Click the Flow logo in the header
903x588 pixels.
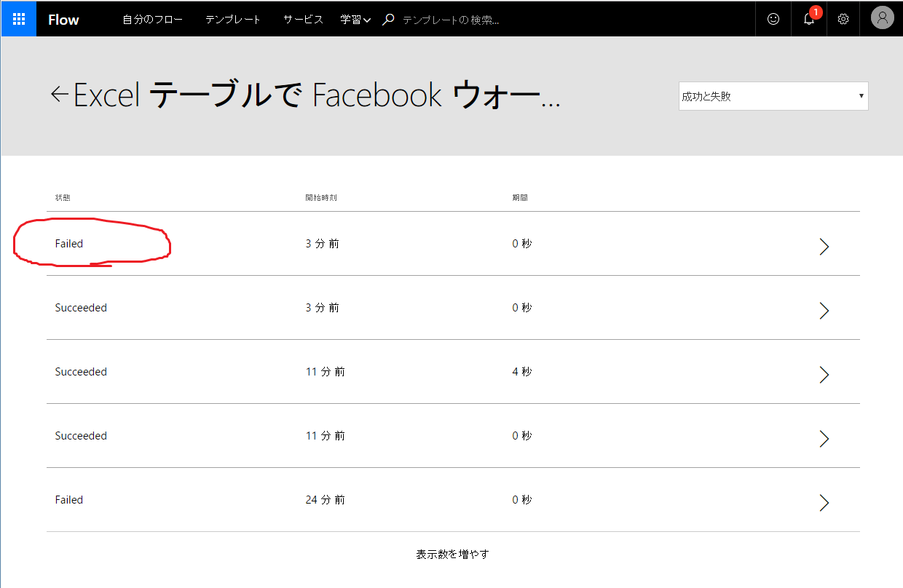63,19
